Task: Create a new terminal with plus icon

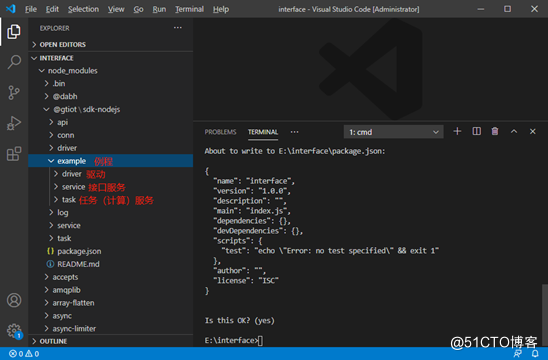Action: [457, 131]
